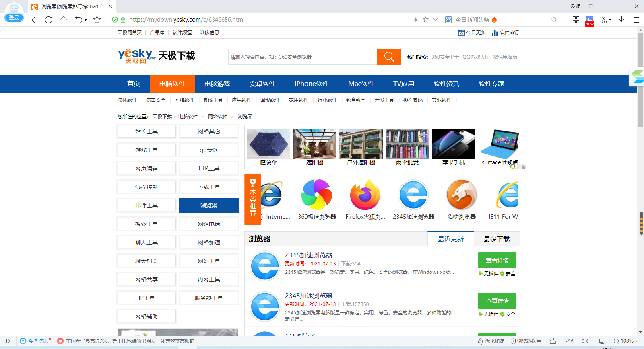Click 查看详情 for second 2345加速浏览器 entry
Screen dimensions: 644x349
497,301
